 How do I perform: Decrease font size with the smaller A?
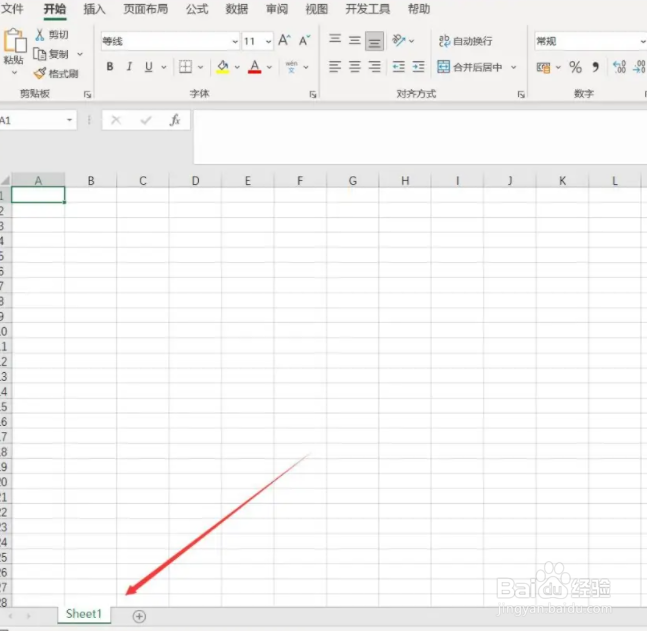pos(305,40)
